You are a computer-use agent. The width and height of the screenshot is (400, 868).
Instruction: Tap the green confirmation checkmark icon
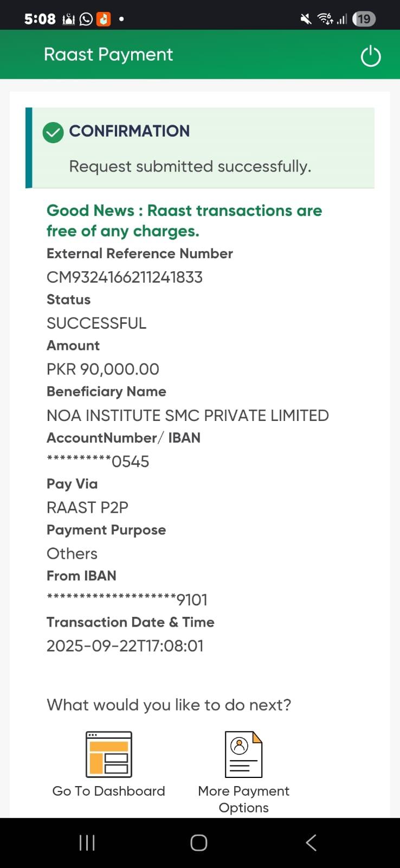pyautogui.click(x=53, y=132)
